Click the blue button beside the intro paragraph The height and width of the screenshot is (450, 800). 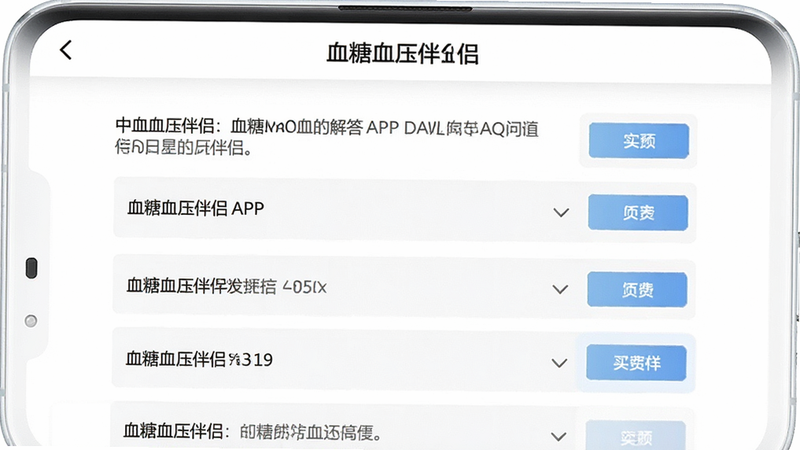click(x=639, y=141)
